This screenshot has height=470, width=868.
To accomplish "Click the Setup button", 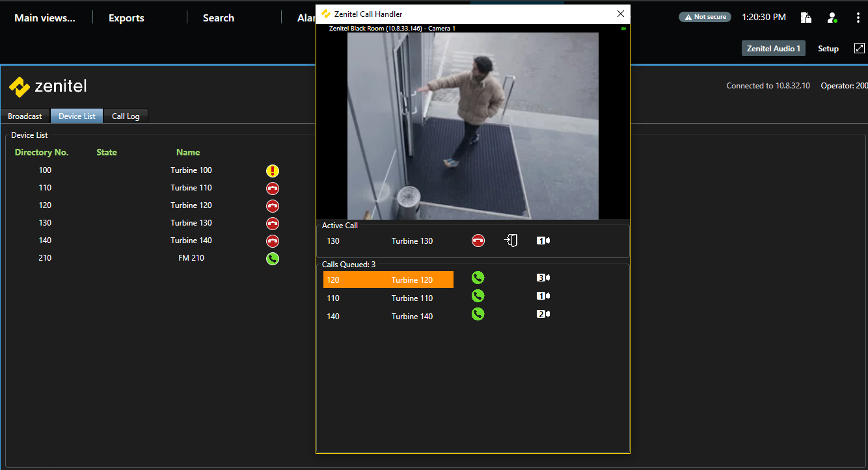I will click(x=828, y=49).
